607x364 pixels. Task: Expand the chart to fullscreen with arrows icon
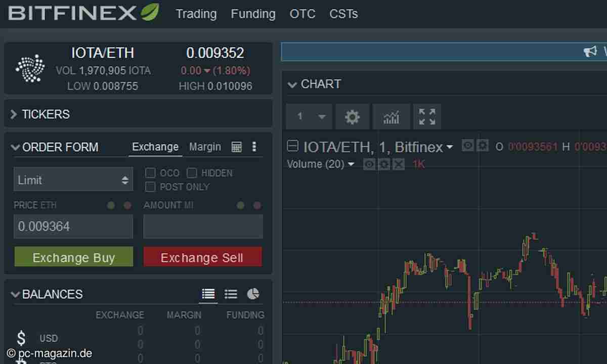[427, 116]
